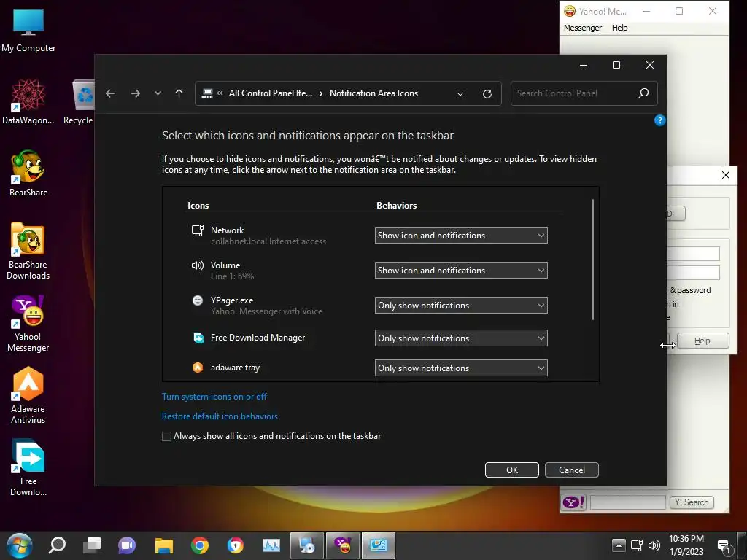747x560 pixels.
Task: Confirm with the OK button
Action: (x=511, y=470)
